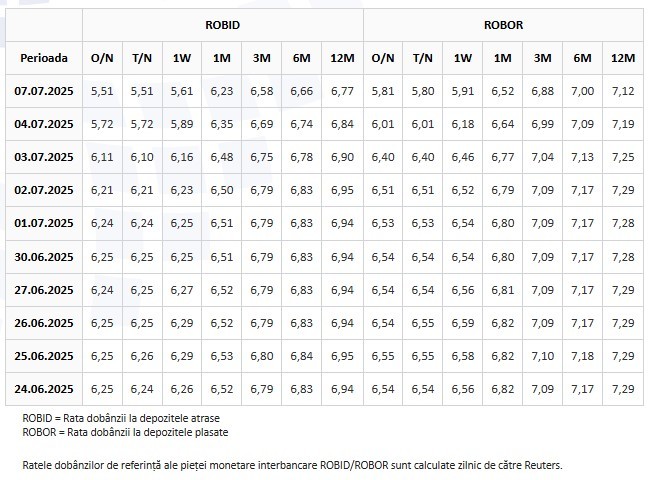Screen dimensions: 649x480
Task: Click the Reuters calculation note paragraph
Action: coord(292,466)
